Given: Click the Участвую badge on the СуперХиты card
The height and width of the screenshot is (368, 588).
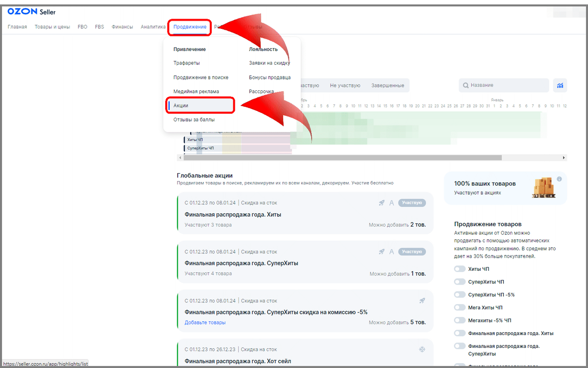Looking at the screenshot, I should (x=412, y=251).
